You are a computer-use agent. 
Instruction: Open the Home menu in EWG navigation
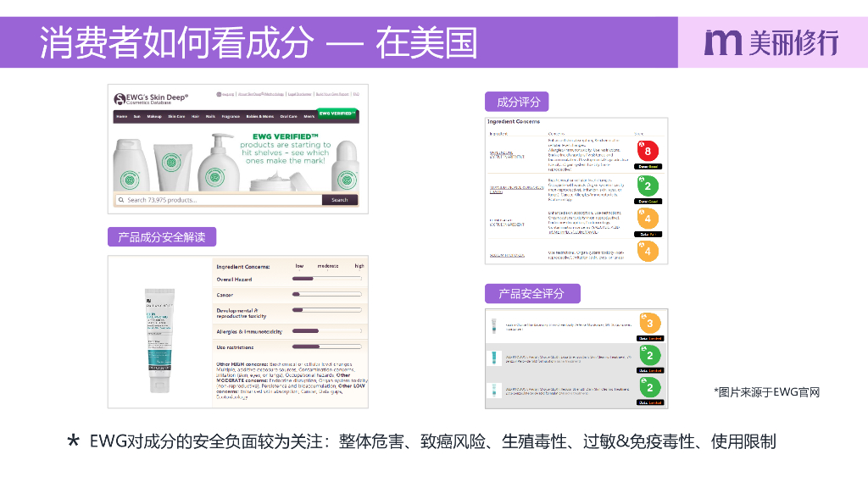[122, 117]
